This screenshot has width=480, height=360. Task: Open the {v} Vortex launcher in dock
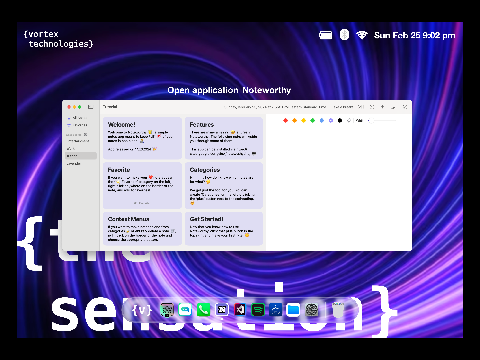(142, 310)
